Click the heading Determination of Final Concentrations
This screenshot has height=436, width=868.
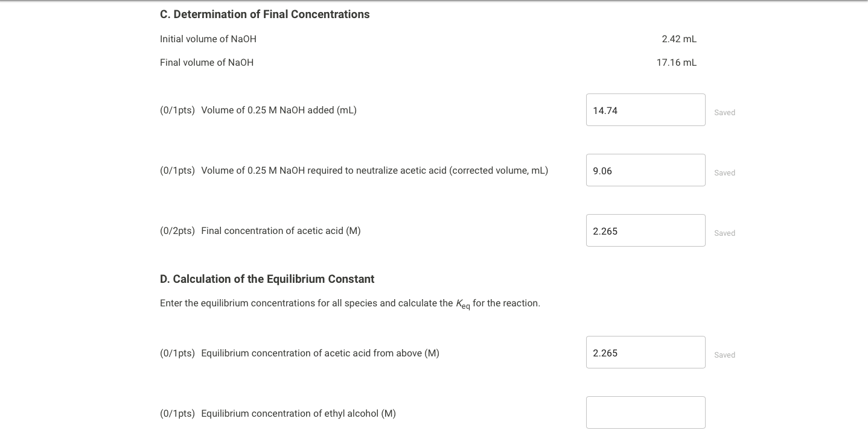[x=264, y=14]
